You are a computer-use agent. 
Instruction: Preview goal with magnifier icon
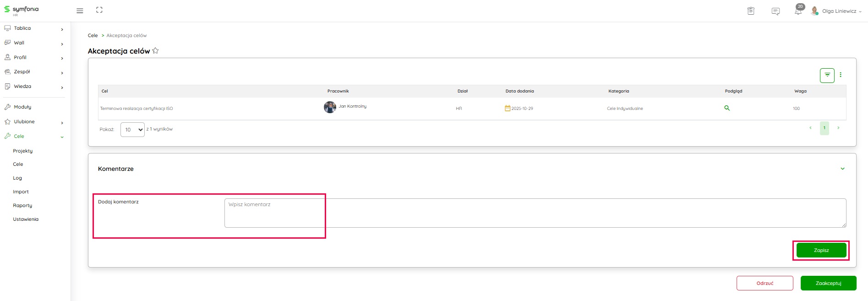727,108
